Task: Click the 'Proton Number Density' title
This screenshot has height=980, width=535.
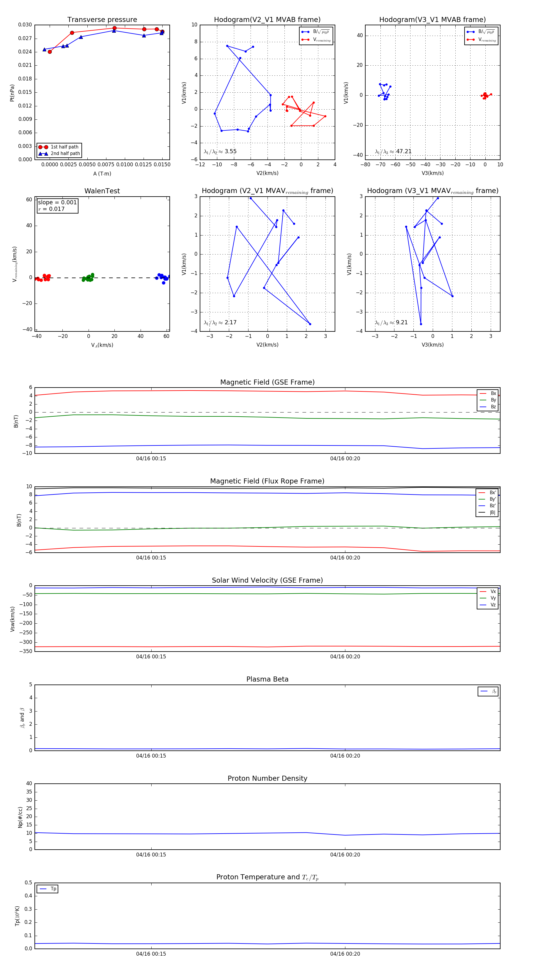Action: click(x=267, y=778)
